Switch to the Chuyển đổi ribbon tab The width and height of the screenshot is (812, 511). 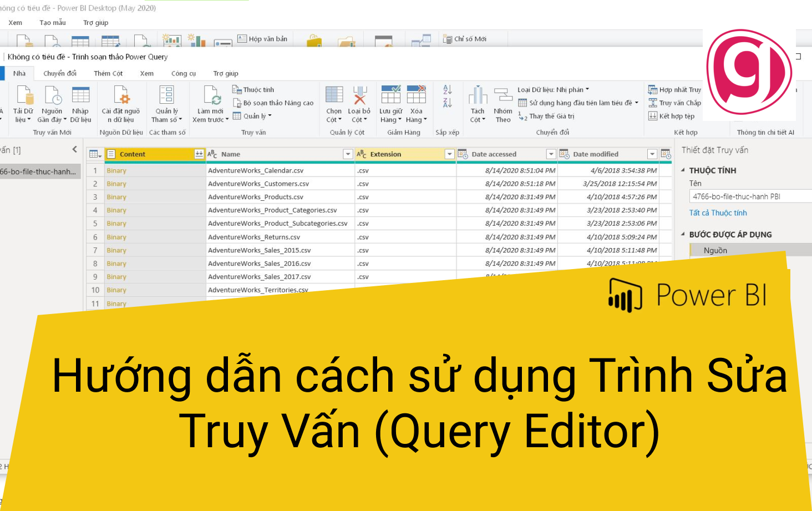pos(60,73)
